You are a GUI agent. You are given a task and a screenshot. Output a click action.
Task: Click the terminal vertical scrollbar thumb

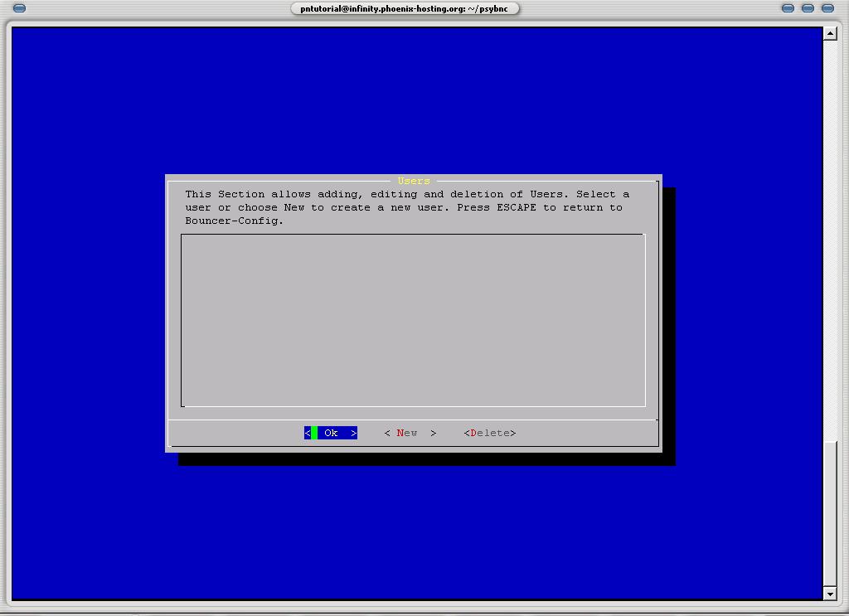[x=830, y=514]
